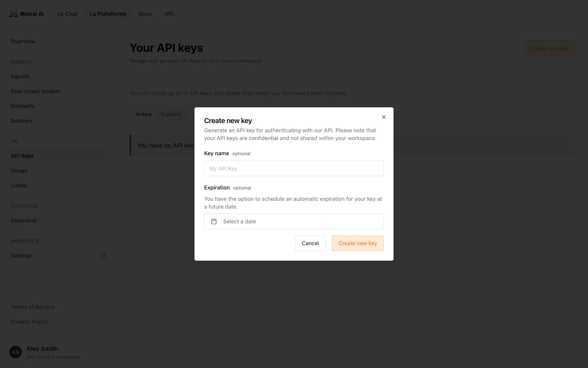Expand the workspace switcher chevrons
Viewport: 588px width, 368px height.
point(104,352)
